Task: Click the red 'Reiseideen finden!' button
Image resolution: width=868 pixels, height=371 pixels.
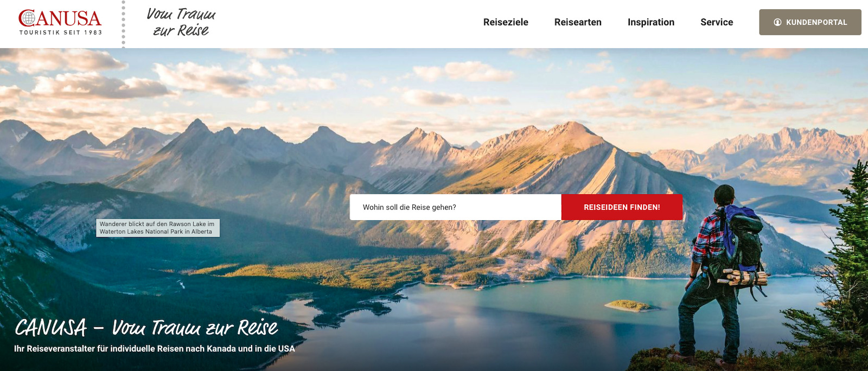Action: (x=622, y=207)
